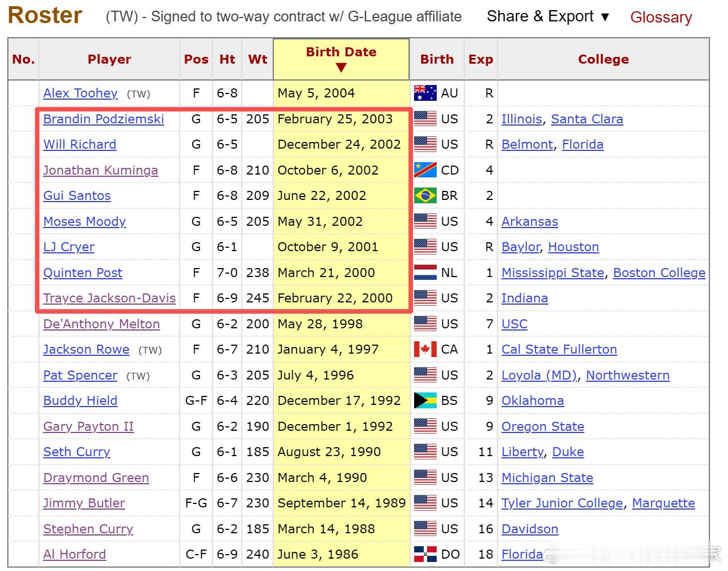The width and height of the screenshot is (728, 571).
Task: Open the Share & Export dropdown
Action: coord(548,16)
